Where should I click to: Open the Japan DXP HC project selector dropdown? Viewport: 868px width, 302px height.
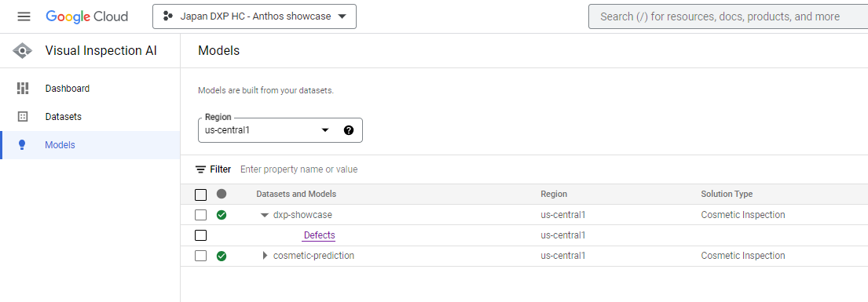[x=255, y=16]
